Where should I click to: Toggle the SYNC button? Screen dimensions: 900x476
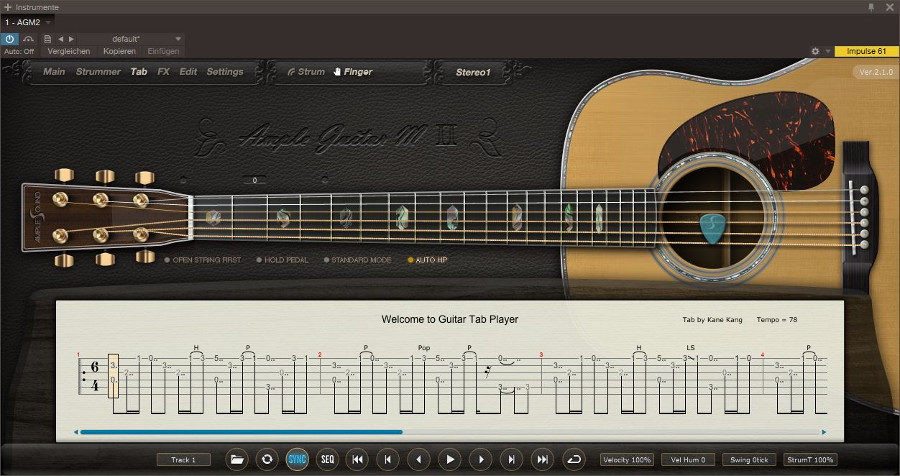click(297, 459)
